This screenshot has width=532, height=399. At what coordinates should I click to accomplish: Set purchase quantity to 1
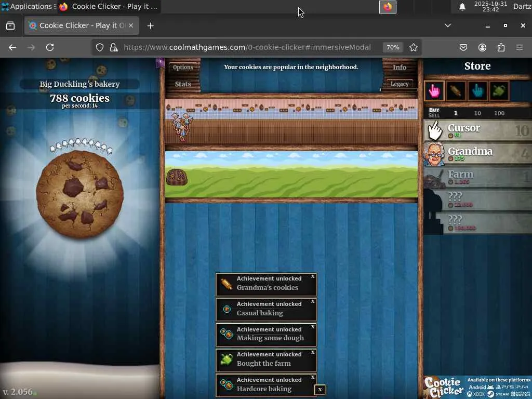[x=456, y=113]
